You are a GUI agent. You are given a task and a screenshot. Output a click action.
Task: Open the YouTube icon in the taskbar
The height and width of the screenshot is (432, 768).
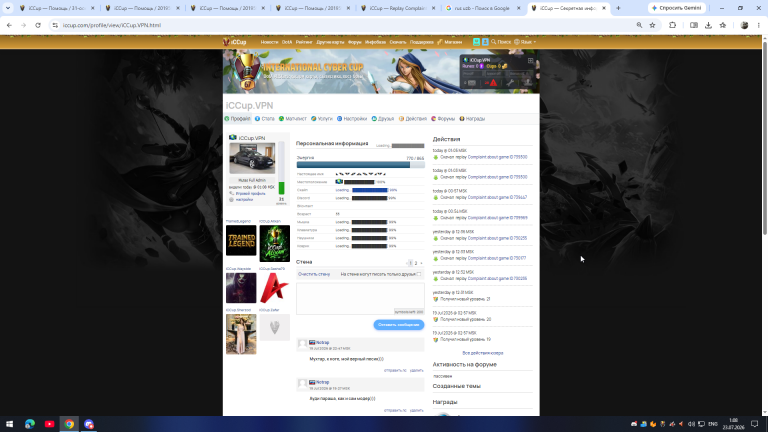pyautogui.click(x=49, y=424)
